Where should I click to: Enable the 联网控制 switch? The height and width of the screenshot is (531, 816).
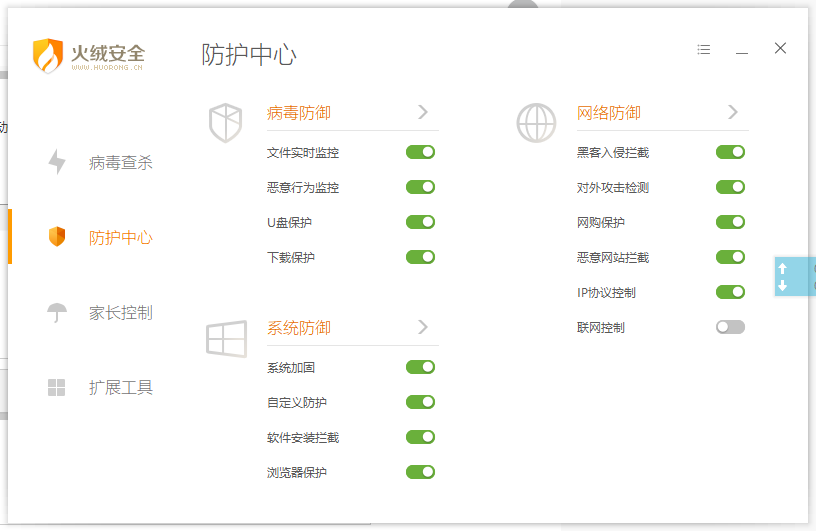tap(730, 327)
